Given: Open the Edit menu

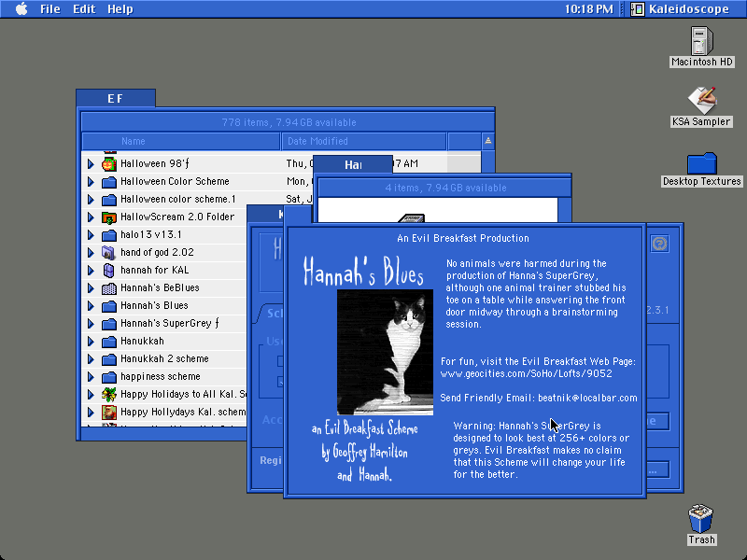Looking at the screenshot, I should [84, 9].
